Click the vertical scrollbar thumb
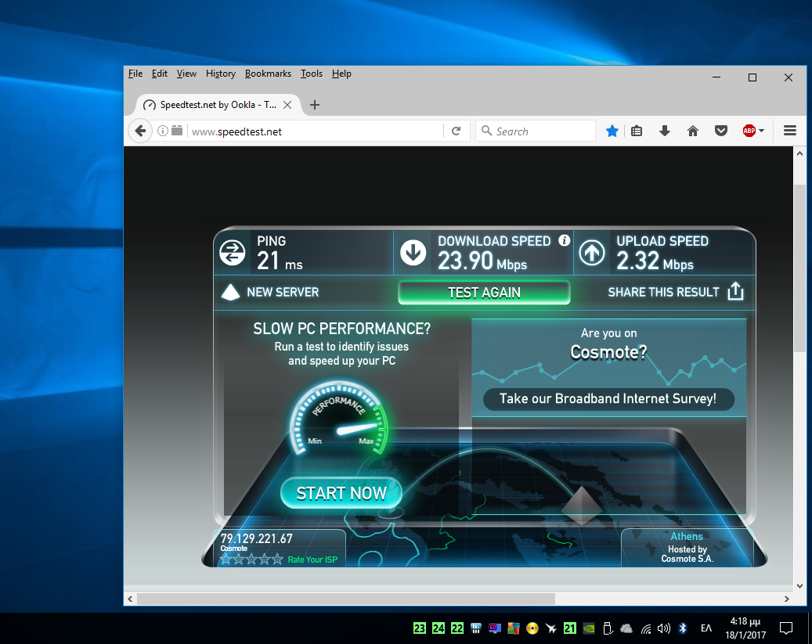This screenshot has width=812, height=644. click(x=799, y=268)
